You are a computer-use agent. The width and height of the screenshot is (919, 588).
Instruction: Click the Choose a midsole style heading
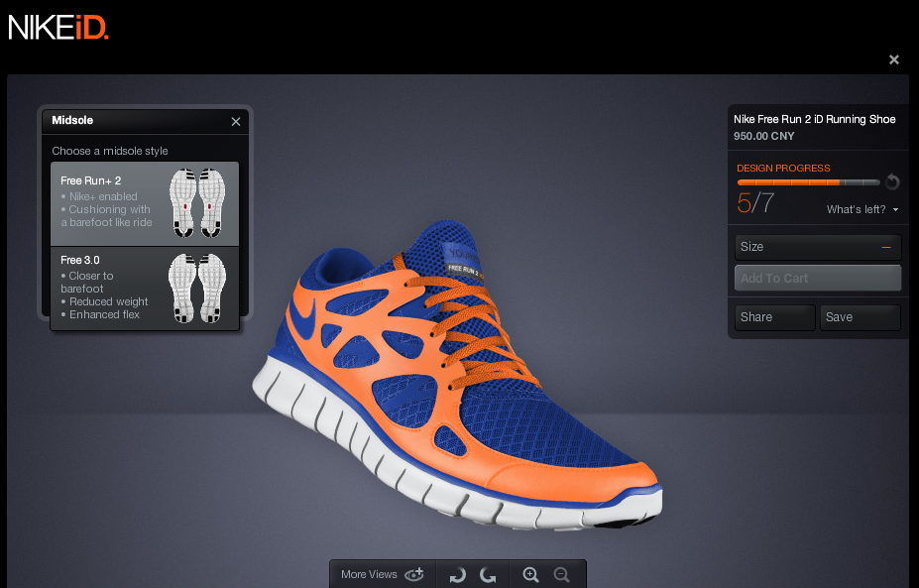point(110,151)
